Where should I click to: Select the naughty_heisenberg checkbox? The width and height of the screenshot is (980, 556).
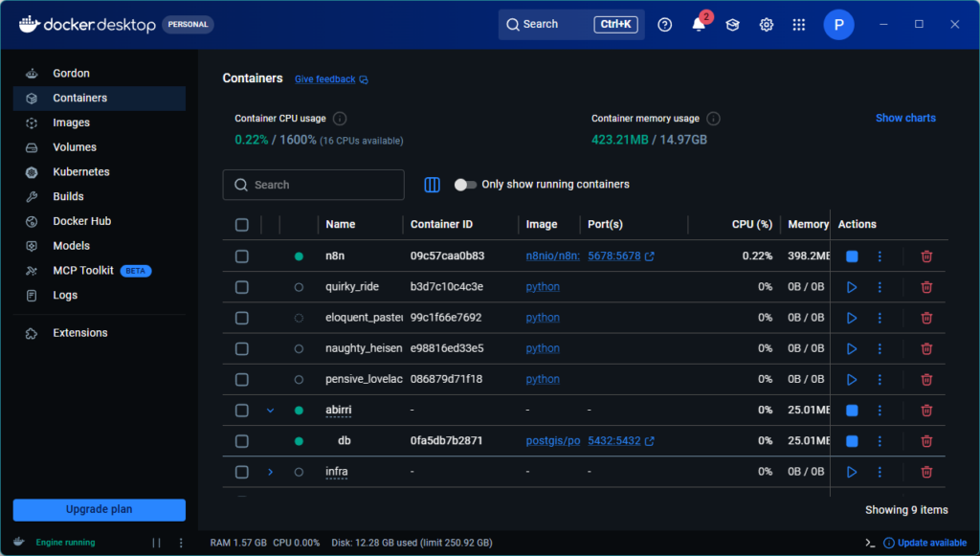242,348
